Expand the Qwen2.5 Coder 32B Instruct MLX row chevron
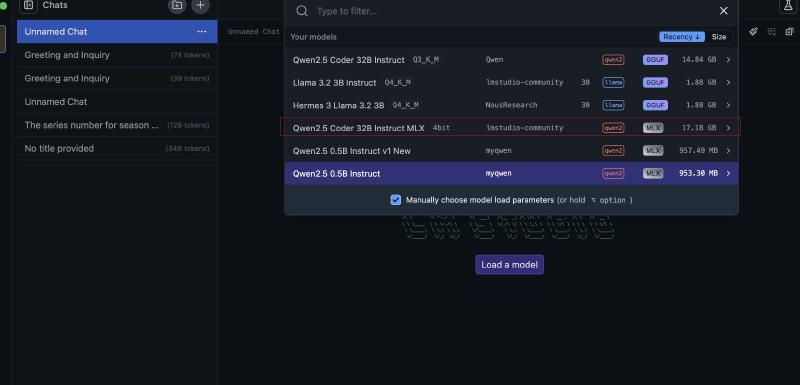The image size is (800, 385). pyautogui.click(x=728, y=128)
